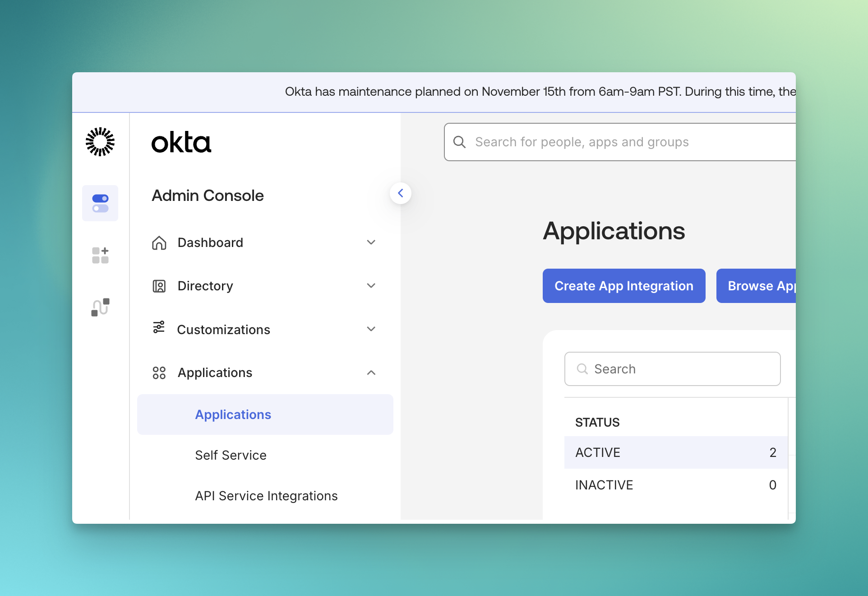868x596 pixels.
Task: Click the address book icon beside Directory
Action: tap(159, 285)
